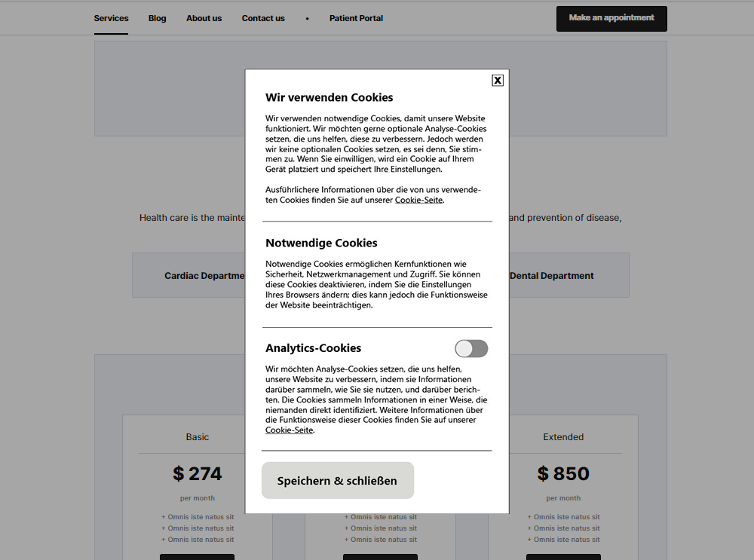Click the Notwendige Cookies heading
The image size is (754, 560).
[x=321, y=243]
